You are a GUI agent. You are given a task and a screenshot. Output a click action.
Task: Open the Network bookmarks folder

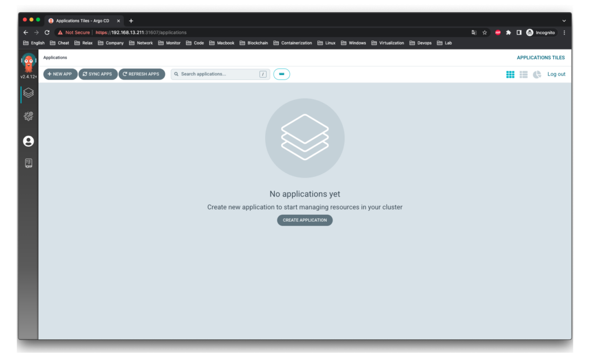click(x=141, y=43)
